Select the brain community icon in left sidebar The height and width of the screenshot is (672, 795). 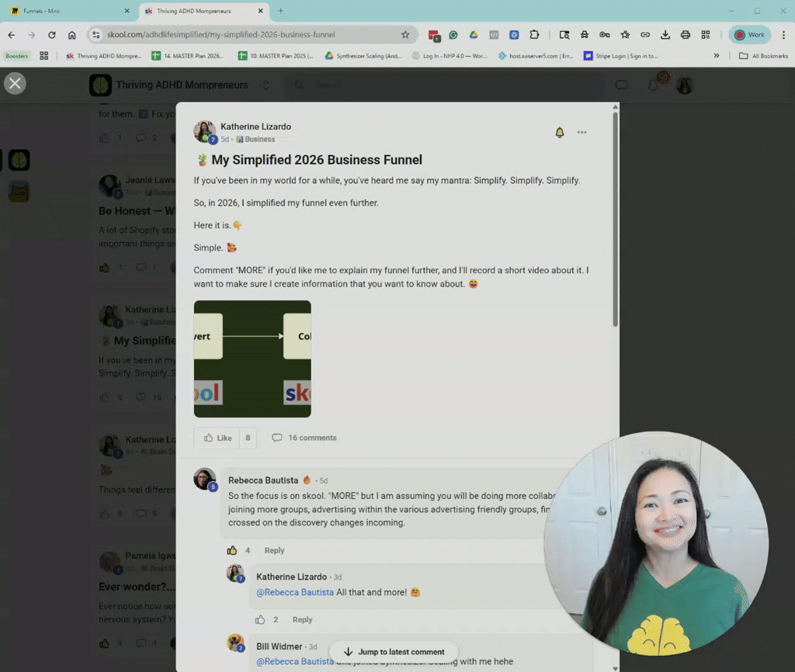(19, 160)
